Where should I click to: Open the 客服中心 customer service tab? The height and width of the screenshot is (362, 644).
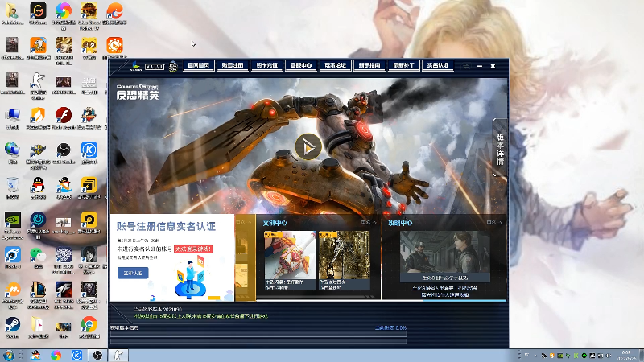[x=301, y=65]
